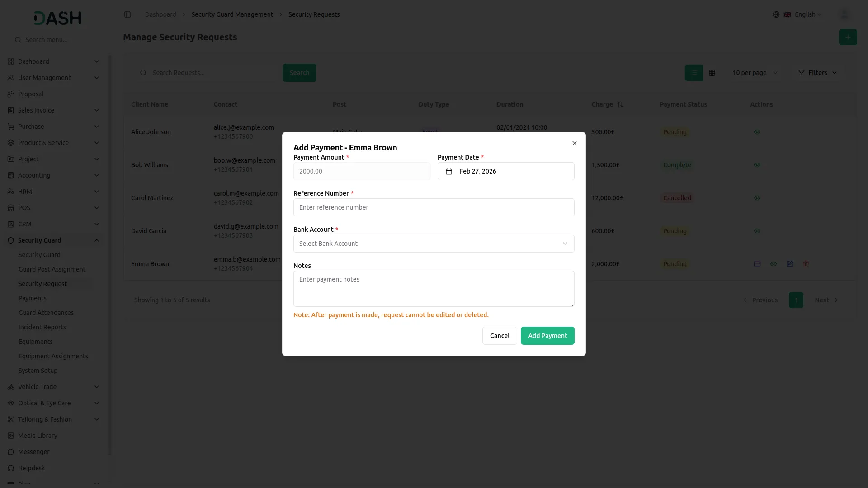Viewport: 868px width, 488px height.
Task: Expand the Filters dropdown
Action: (817, 73)
